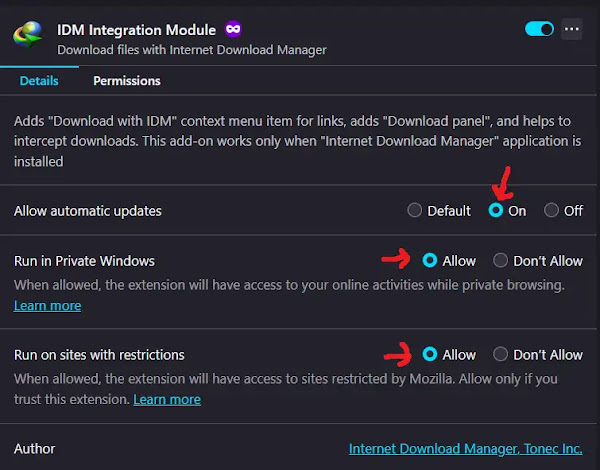The image size is (600, 470).
Task: Click the 'Run in Private Windows' label
Action: tap(84, 261)
